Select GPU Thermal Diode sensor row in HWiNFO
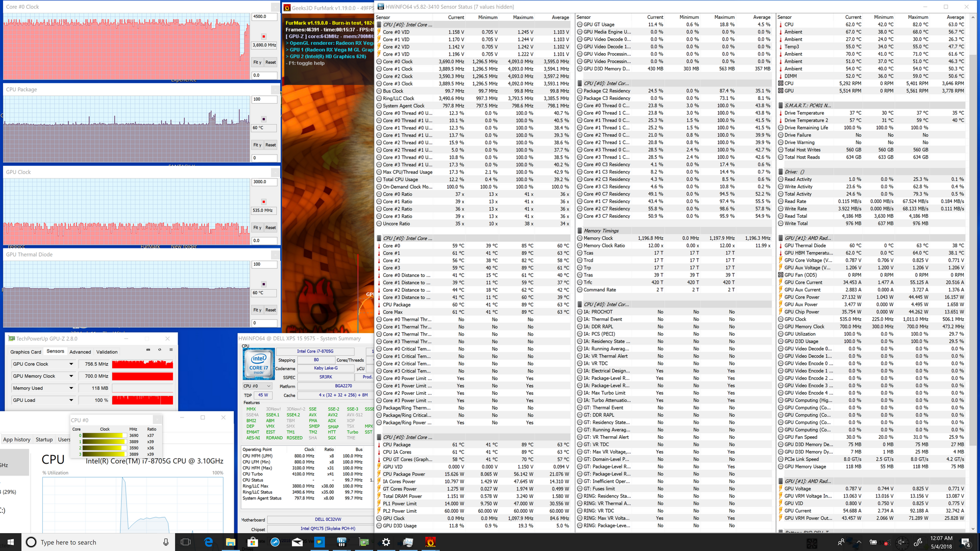 [x=871, y=246]
